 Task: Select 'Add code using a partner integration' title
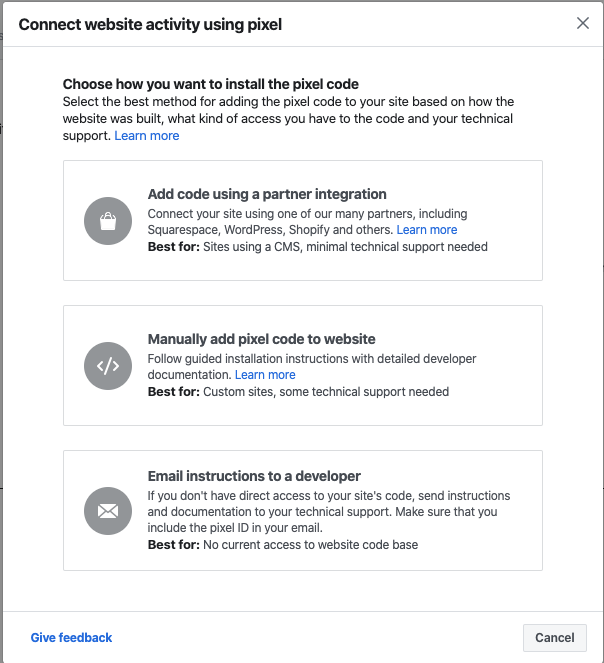[267, 194]
